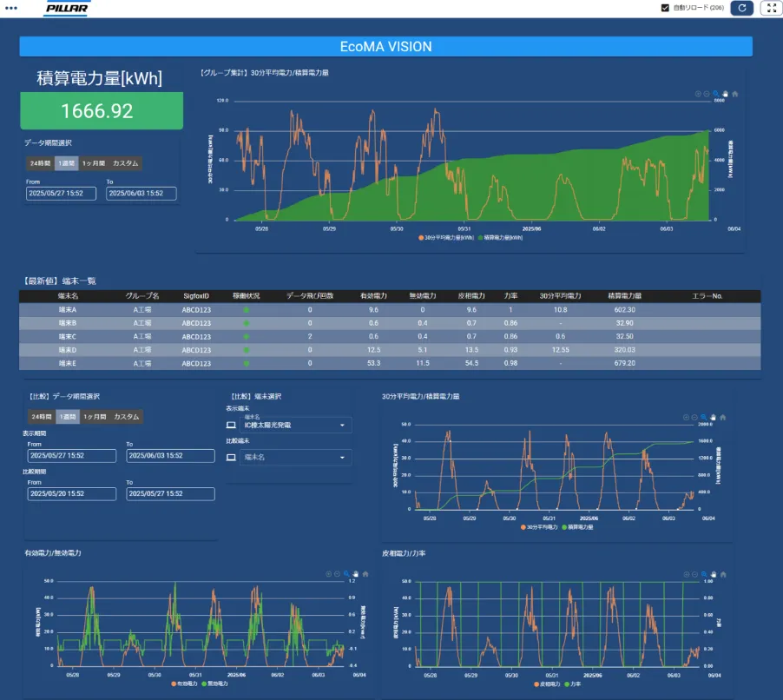Select カスタム in top データ期間選択
783x700 pixels.
[125, 163]
